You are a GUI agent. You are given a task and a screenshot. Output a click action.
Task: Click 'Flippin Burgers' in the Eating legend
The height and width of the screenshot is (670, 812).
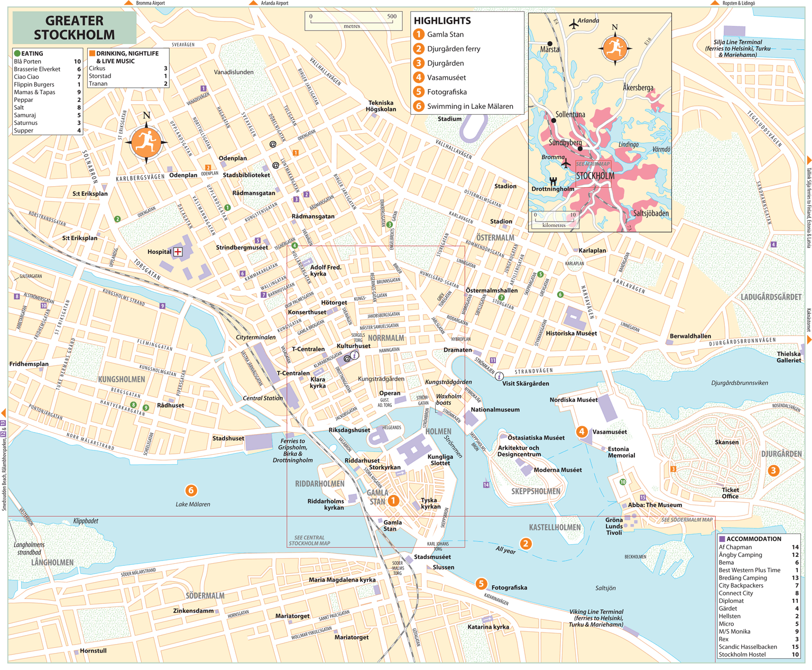click(x=34, y=85)
